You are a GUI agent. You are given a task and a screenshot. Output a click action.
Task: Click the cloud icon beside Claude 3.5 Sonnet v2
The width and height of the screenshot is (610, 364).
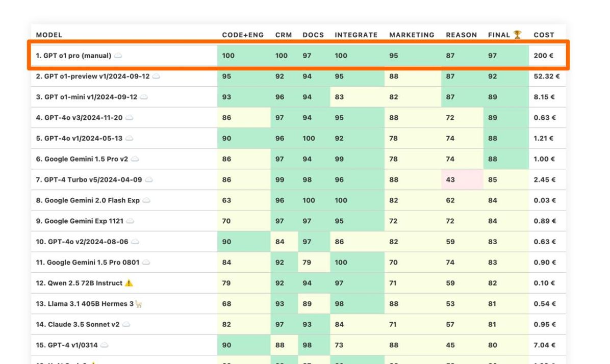(x=126, y=324)
